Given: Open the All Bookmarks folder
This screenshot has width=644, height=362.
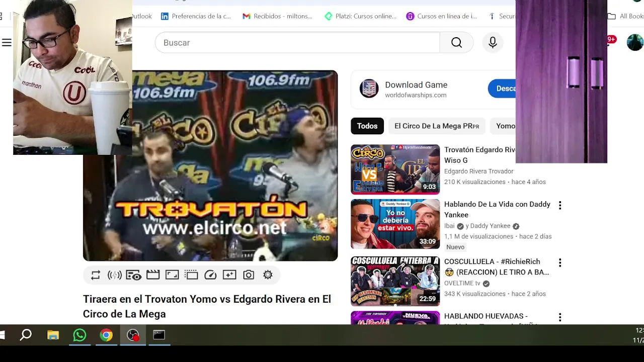Looking at the screenshot, I should tap(625, 16).
